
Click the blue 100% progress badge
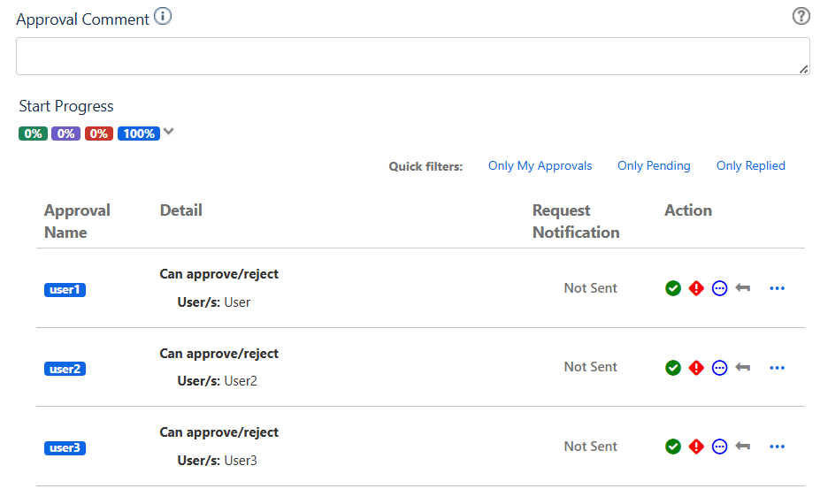pos(139,134)
